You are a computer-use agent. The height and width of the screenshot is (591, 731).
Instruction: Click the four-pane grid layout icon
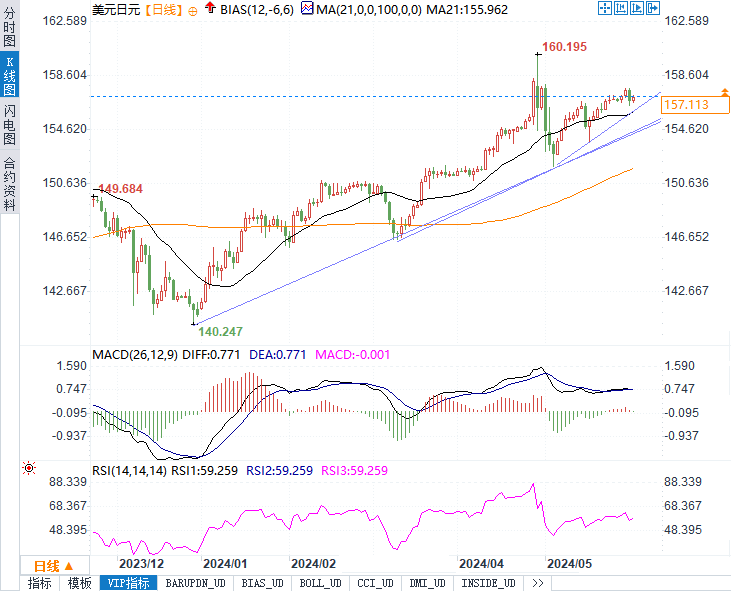605,8
